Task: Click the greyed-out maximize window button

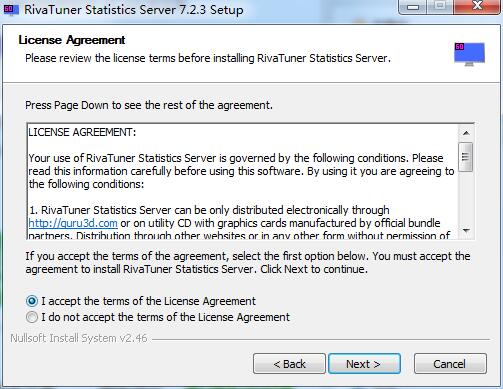Action: coord(440,7)
